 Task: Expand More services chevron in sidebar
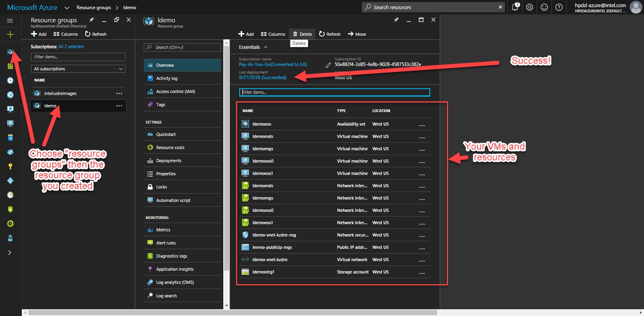pos(10,252)
